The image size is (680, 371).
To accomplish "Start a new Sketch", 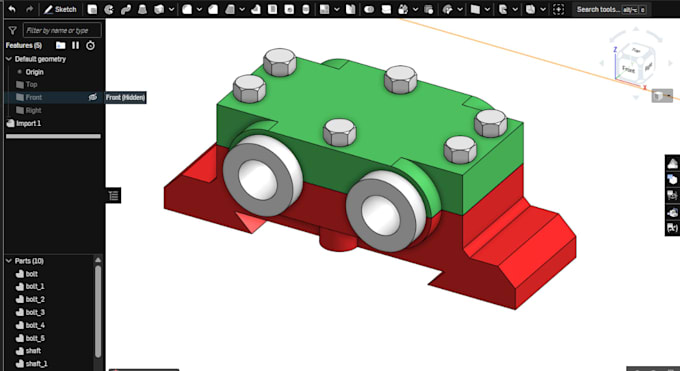I will 60,9.
